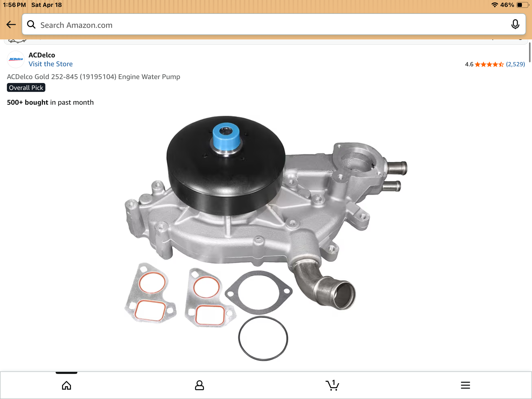This screenshot has width=532, height=399.
Task: Open the hamburger menu icon
Action: tap(465, 385)
